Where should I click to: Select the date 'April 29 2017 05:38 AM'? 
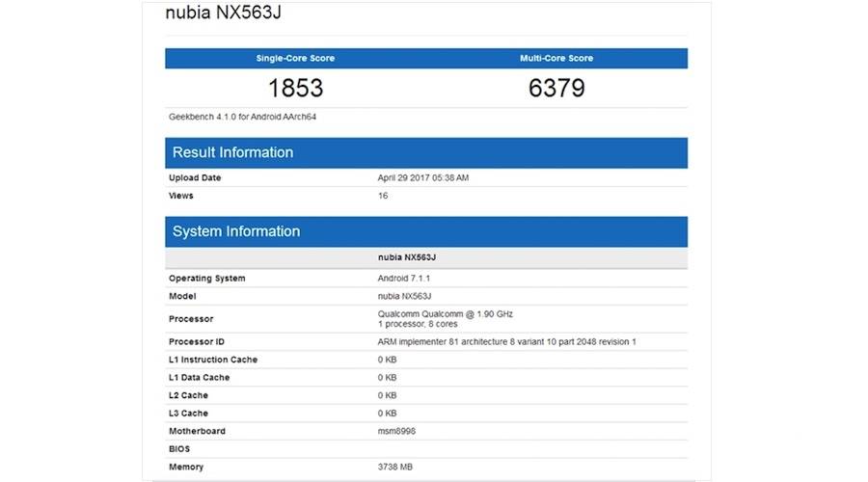click(423, 177)
